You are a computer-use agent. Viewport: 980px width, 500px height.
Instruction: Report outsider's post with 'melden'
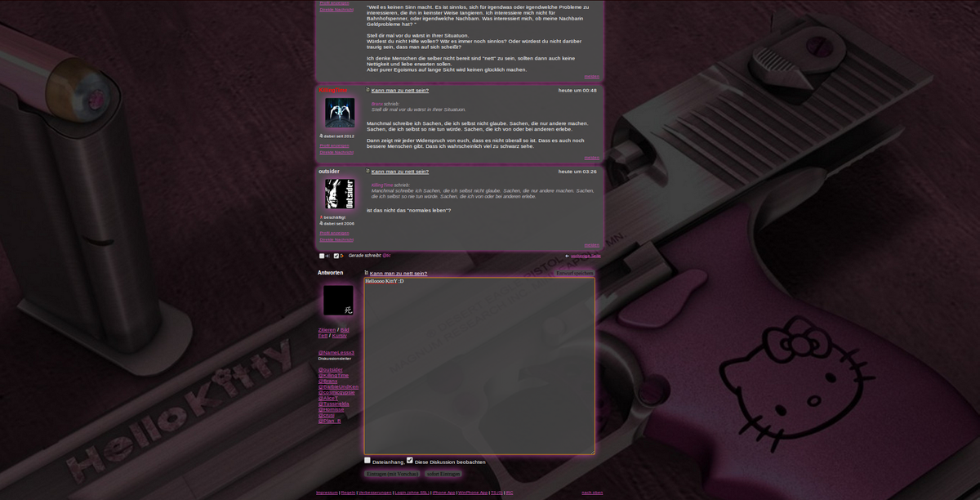click(x=591, y=245)
